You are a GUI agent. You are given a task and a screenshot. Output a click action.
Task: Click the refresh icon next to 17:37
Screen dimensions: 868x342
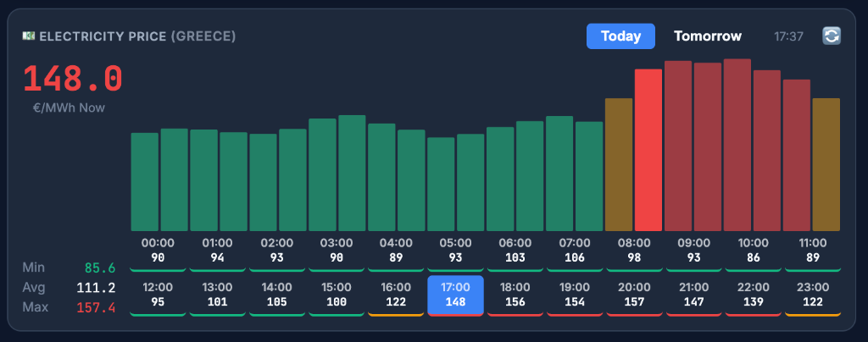click(832, 36)
